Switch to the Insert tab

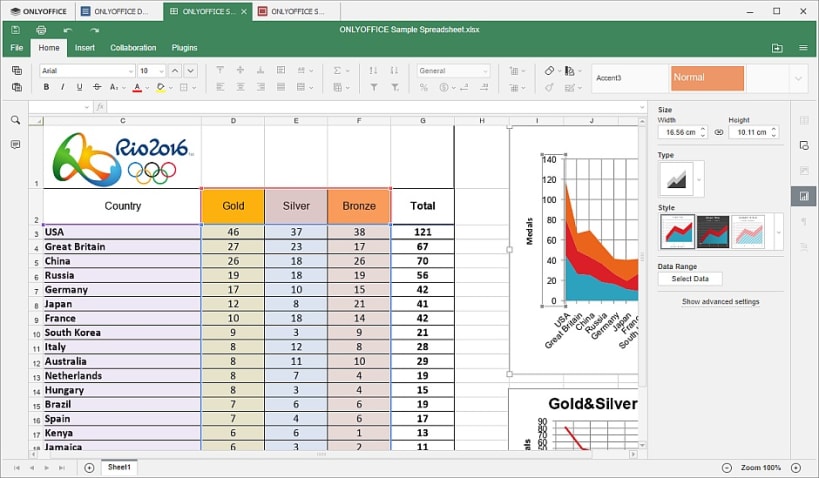click(85, 48)
